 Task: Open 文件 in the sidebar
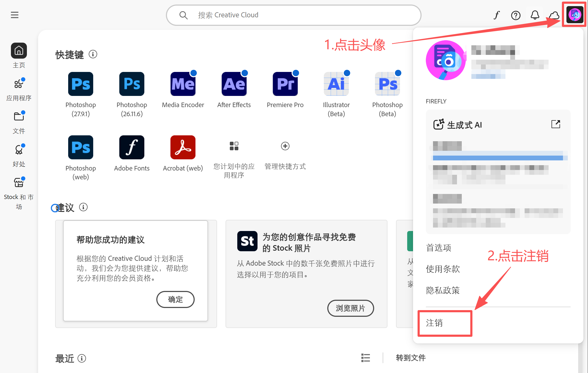[x=19, y=122]
